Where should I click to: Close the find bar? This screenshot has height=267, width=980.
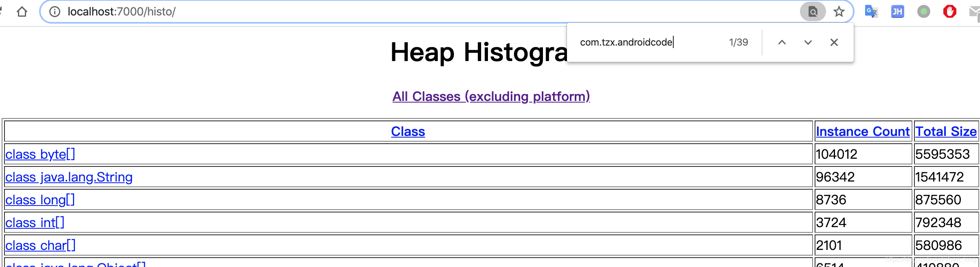pyautogui.click(x=834, y=42)
